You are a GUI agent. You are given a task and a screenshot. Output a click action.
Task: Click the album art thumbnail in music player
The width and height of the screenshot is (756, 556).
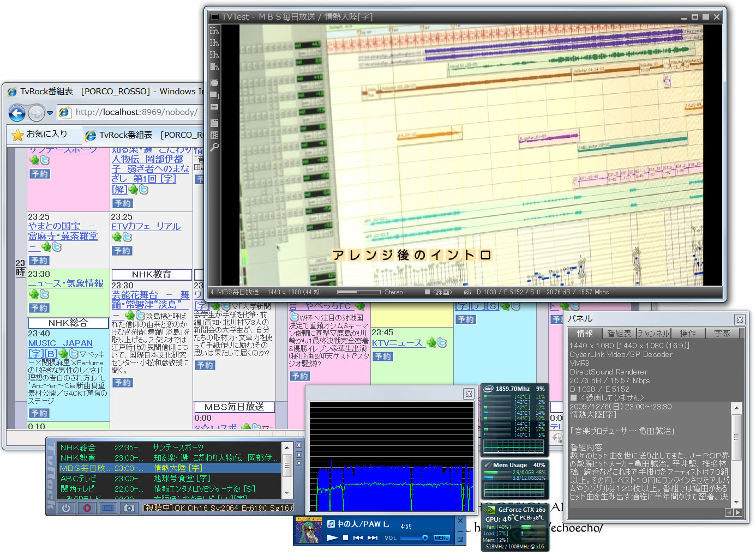click(x=309, y=530)
